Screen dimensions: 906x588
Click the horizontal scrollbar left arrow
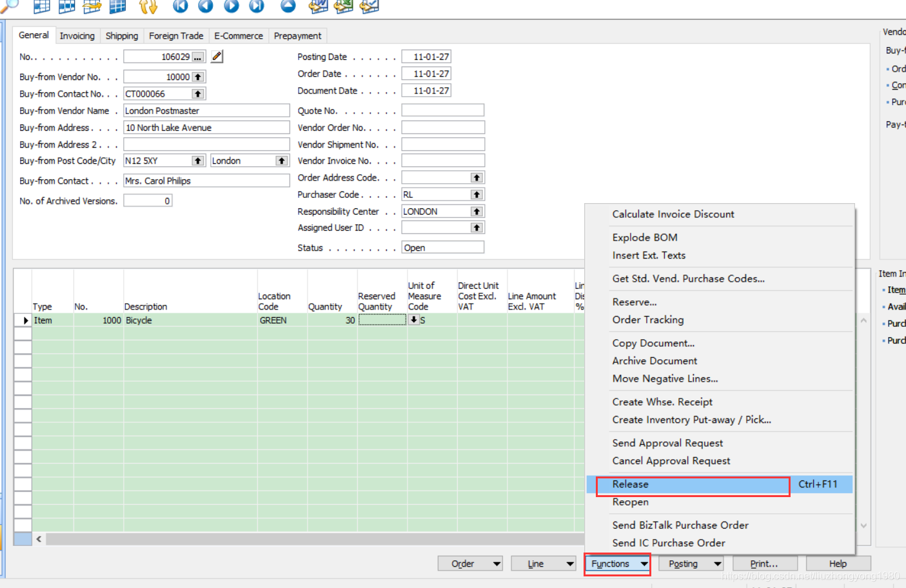point(39,539)
